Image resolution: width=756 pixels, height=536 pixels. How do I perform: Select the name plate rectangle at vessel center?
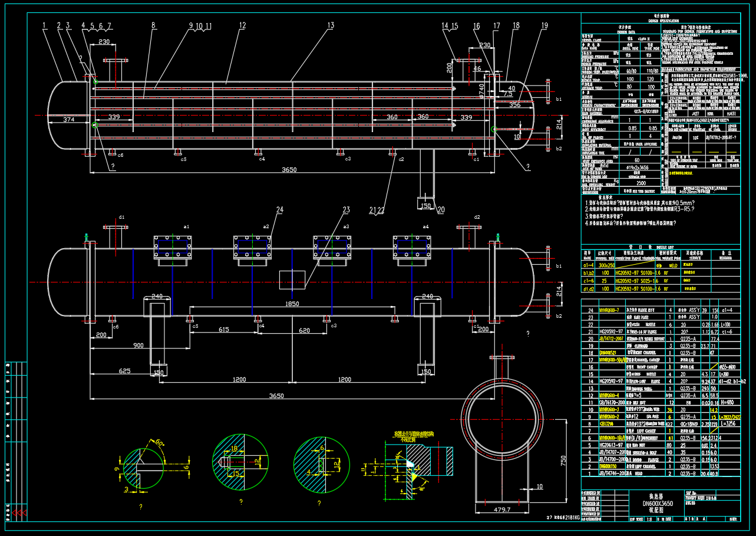tap(292, 279)
